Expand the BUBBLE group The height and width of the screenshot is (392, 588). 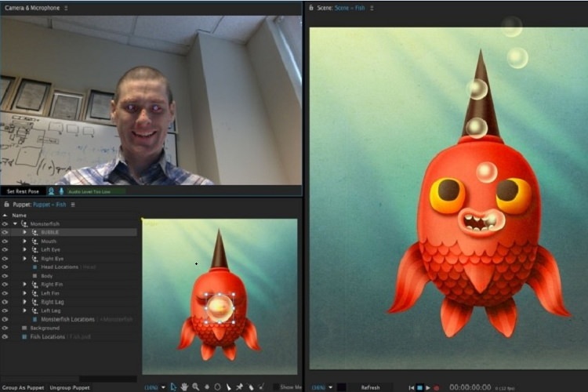coord(25,233)
